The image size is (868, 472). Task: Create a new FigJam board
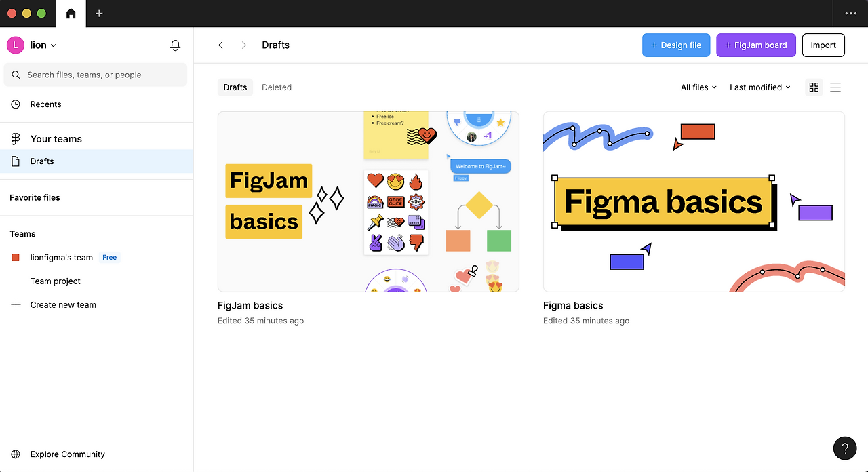click(x=756, y=45)
